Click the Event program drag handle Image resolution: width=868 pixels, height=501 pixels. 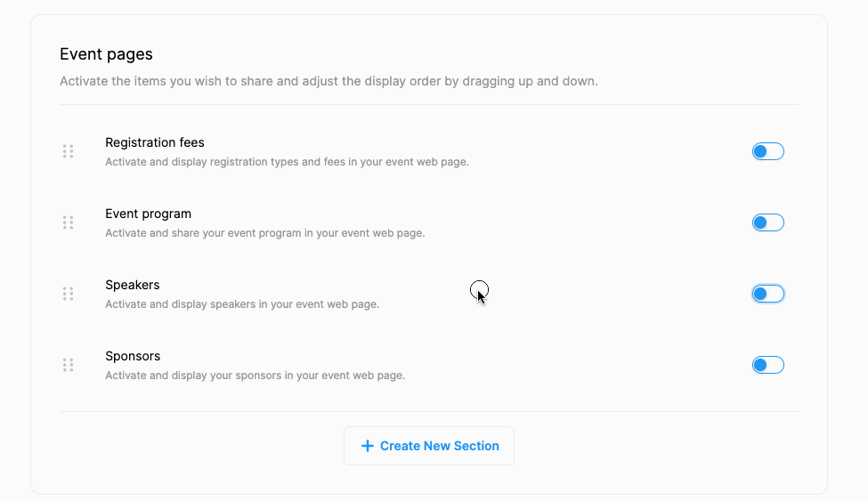(68, 222)
